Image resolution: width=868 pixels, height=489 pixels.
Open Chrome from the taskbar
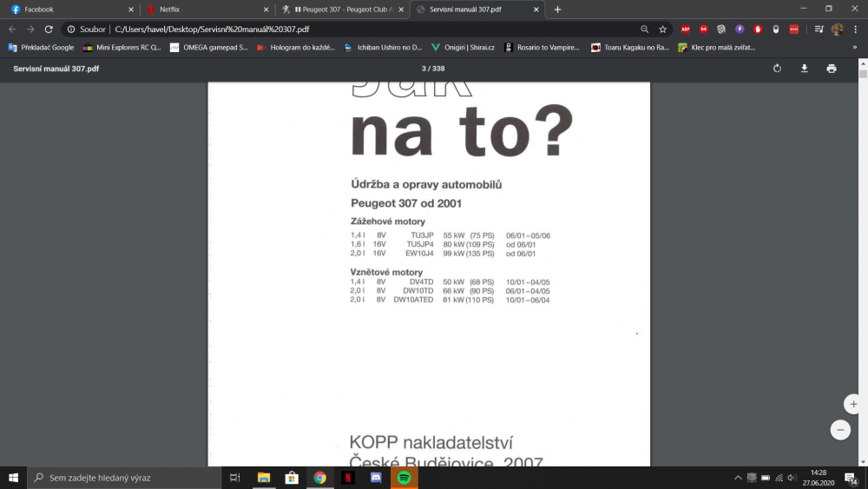(320, 478)
